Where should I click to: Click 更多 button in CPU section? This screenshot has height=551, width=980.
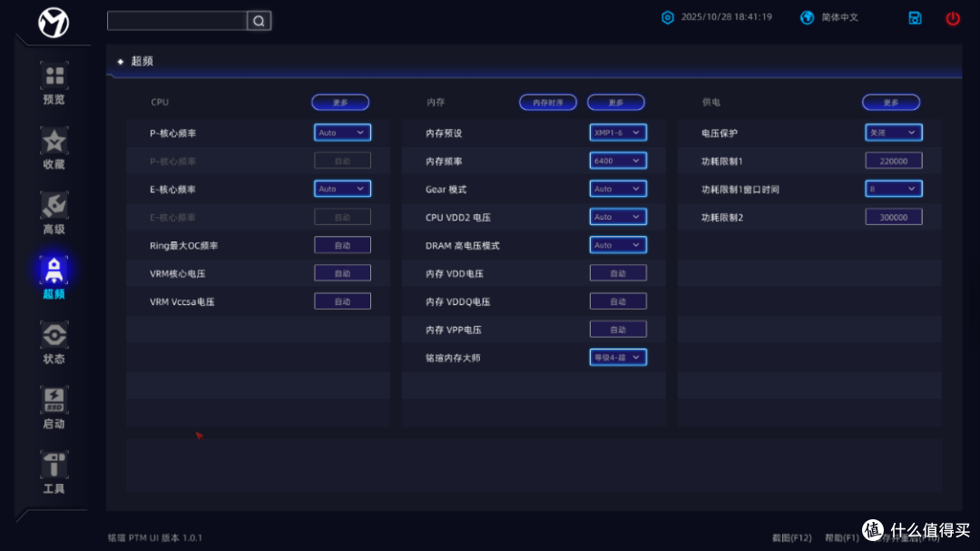[340, 103]
